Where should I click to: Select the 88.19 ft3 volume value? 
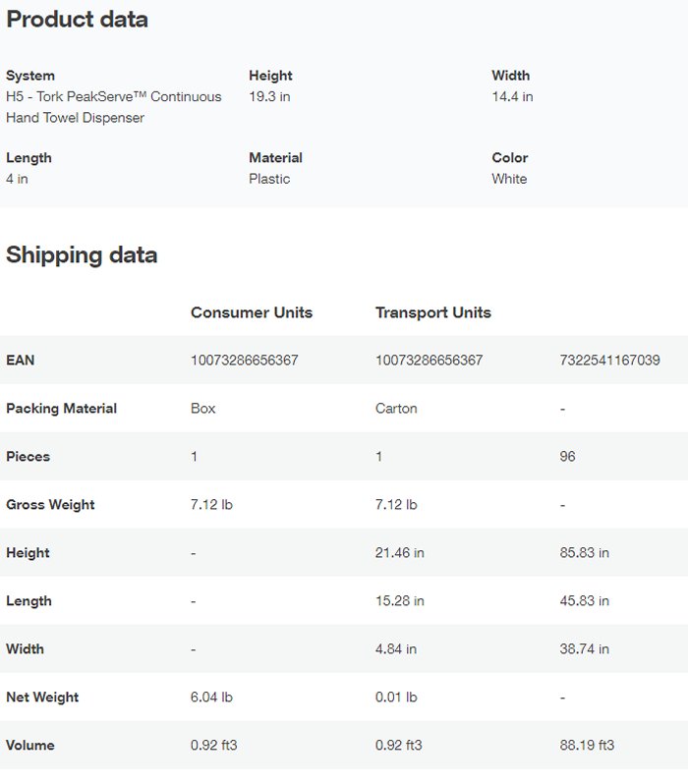pos(588,746)
